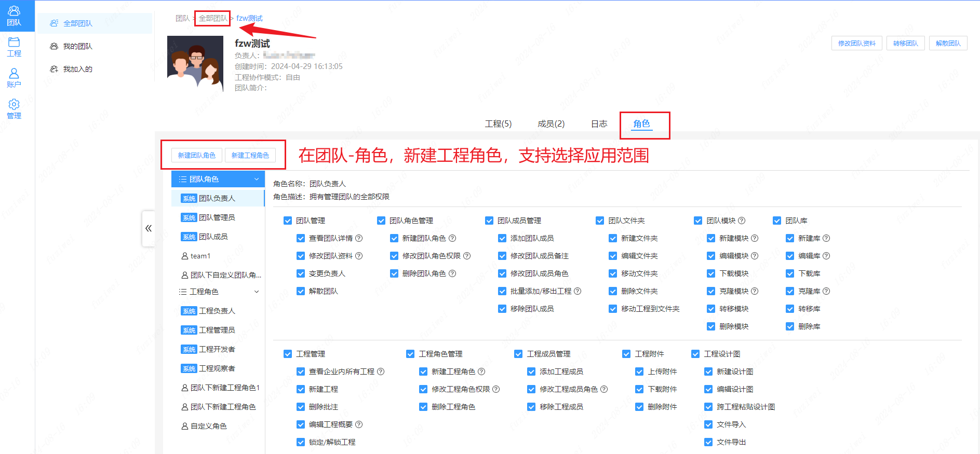Click the help icon next to 修改团队资料
Viewport: 980px width, 454px height.
359,256
